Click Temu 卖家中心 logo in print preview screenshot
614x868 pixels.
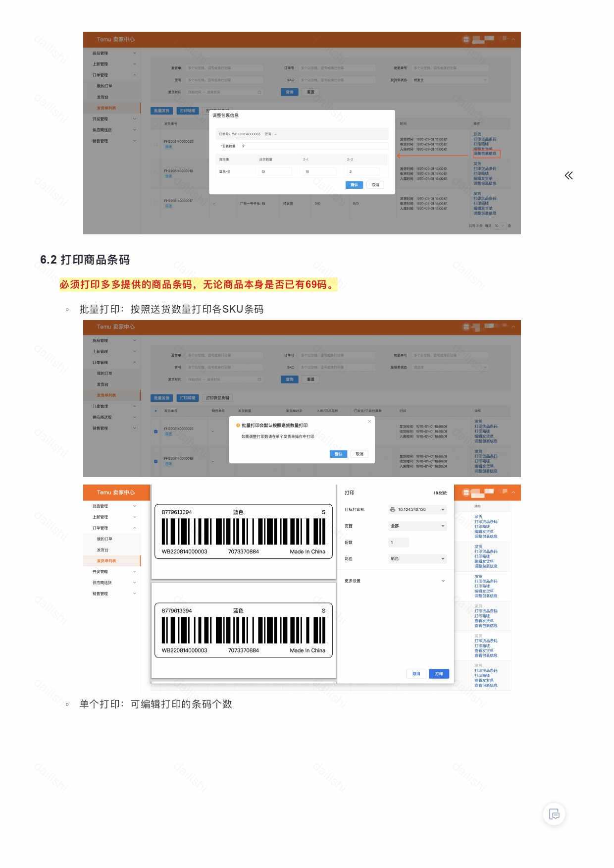115,492
